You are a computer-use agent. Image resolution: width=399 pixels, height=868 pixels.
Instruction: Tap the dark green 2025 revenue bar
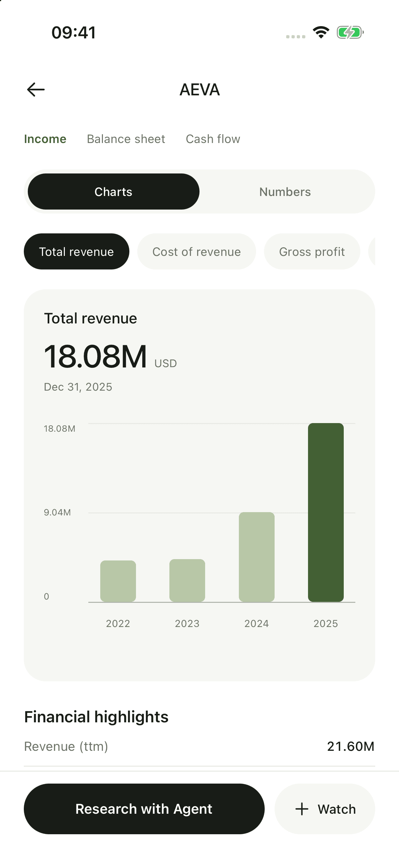(326, 512)
